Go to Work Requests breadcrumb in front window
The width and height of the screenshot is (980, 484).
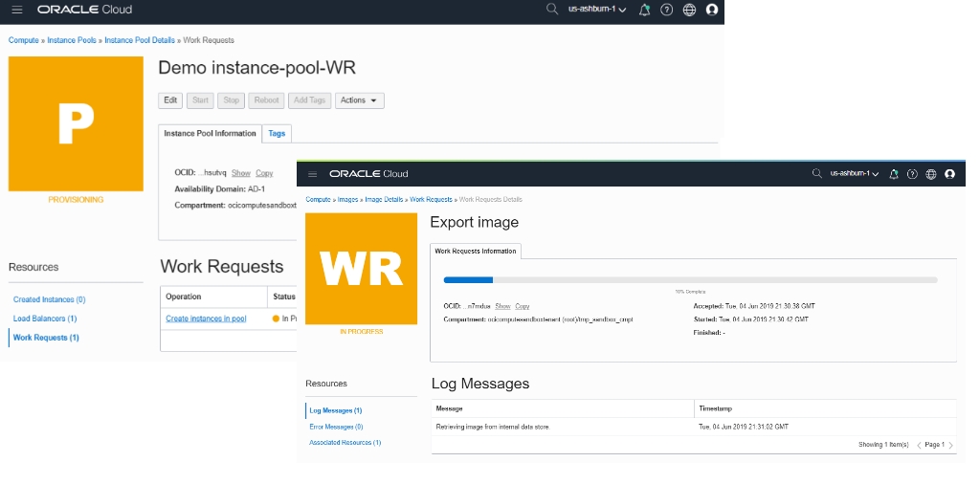[x=432, y=200]
